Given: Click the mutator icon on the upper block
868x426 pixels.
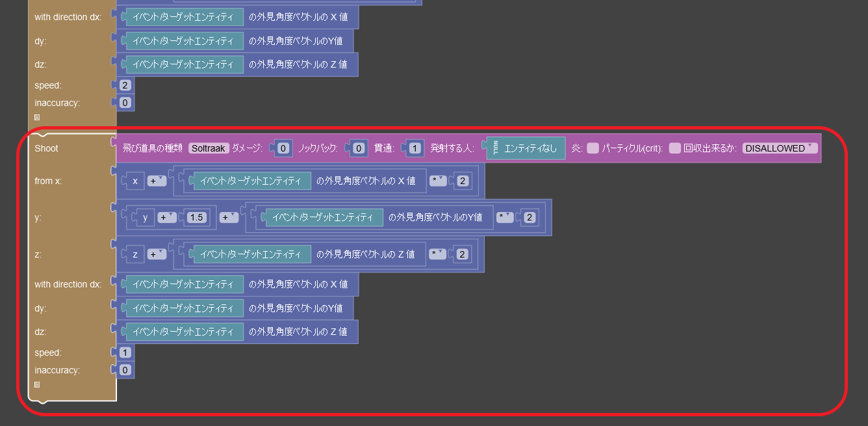Looking at the screenshot, I should pos(37,117).
